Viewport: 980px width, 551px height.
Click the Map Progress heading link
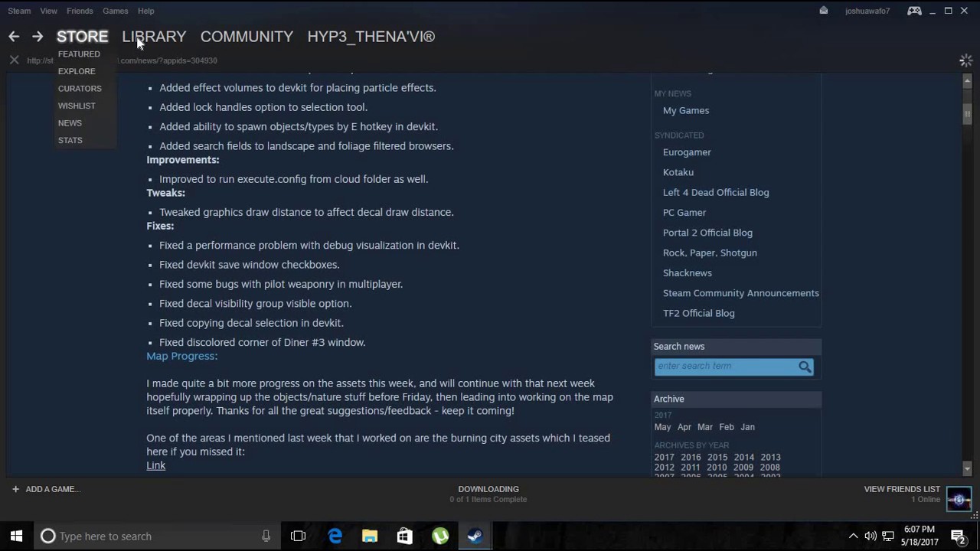click(182, 356)
